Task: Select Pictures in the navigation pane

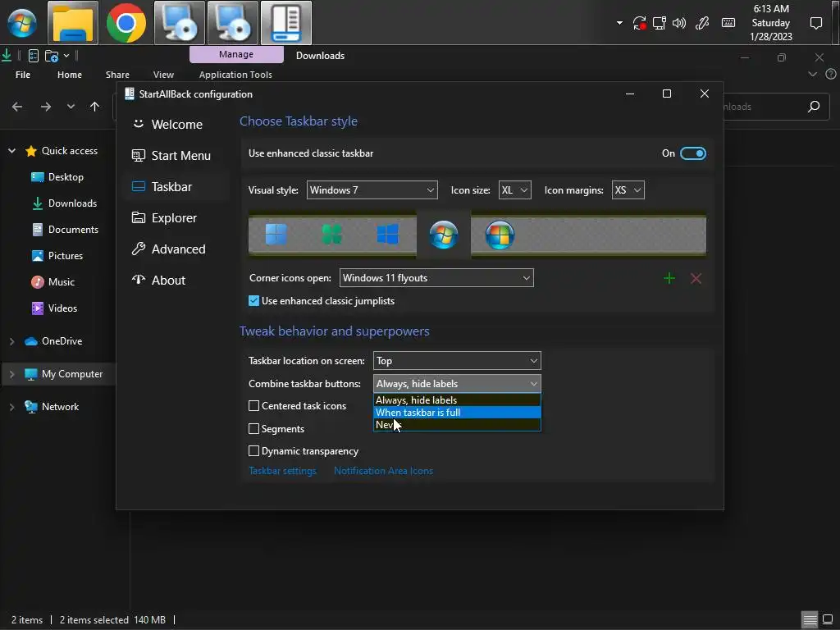Action: click(x=57, y=256)
